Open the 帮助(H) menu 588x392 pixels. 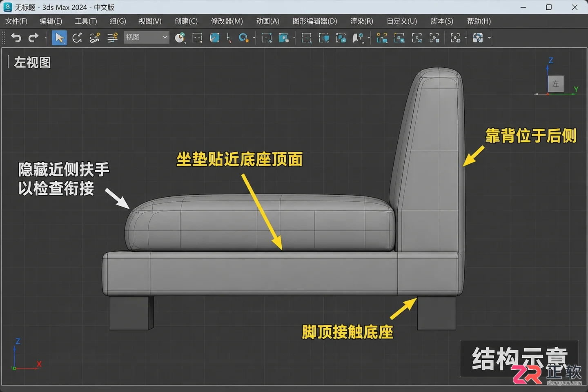pos(479,21)
